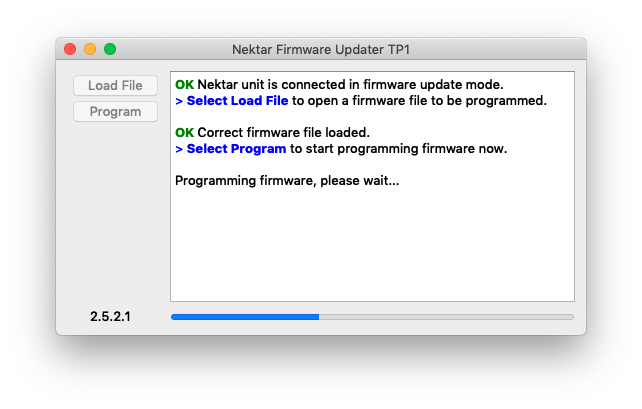Click the Load File button
642x409 pixels.
[x=115, y=86]
